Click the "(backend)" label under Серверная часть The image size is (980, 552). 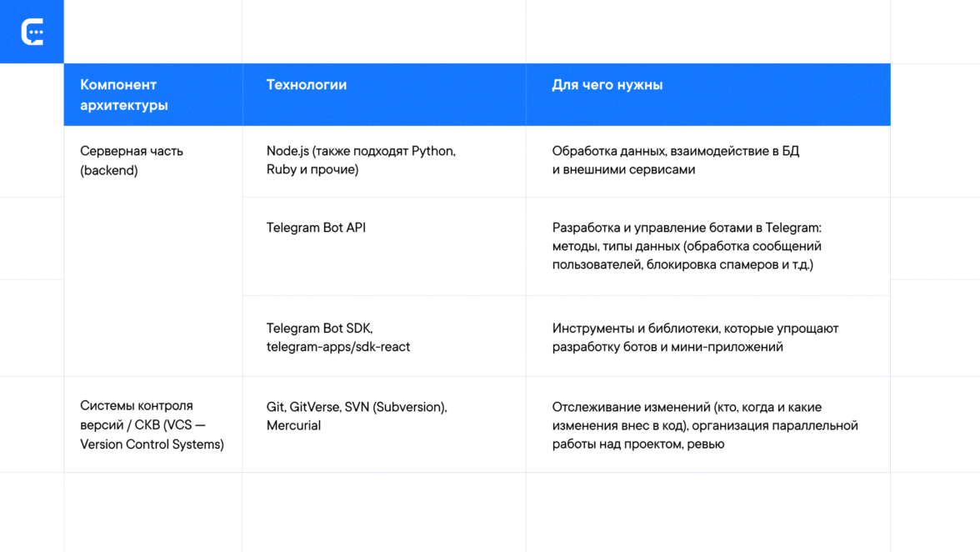109,170
